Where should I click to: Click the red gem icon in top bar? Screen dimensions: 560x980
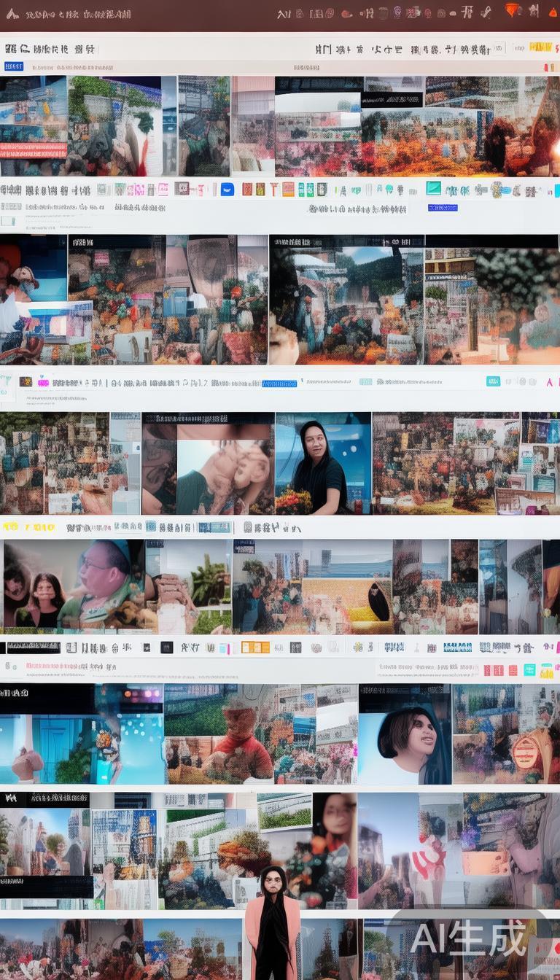[513, 10]
